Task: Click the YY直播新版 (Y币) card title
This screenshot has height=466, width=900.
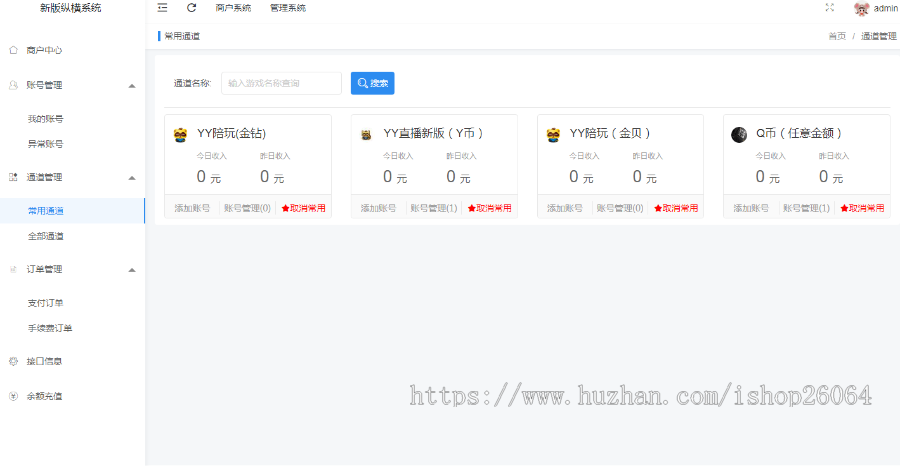Action: coord(434,133)
